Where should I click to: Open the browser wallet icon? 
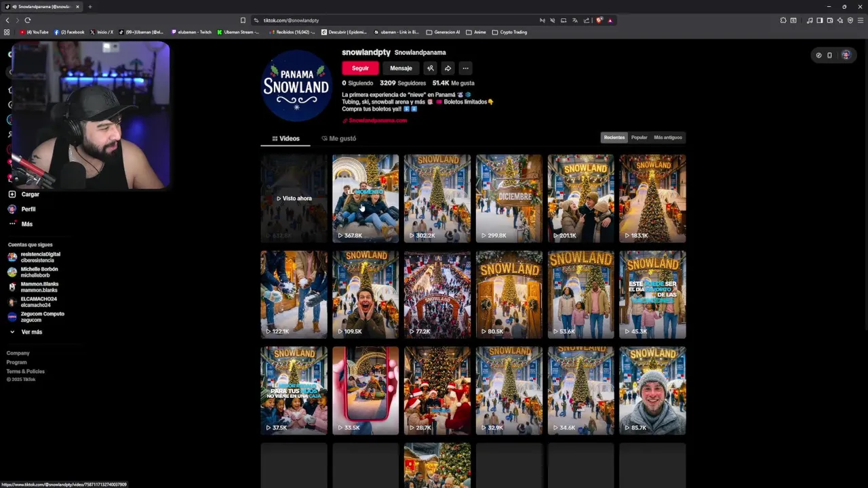click(829, 20)
